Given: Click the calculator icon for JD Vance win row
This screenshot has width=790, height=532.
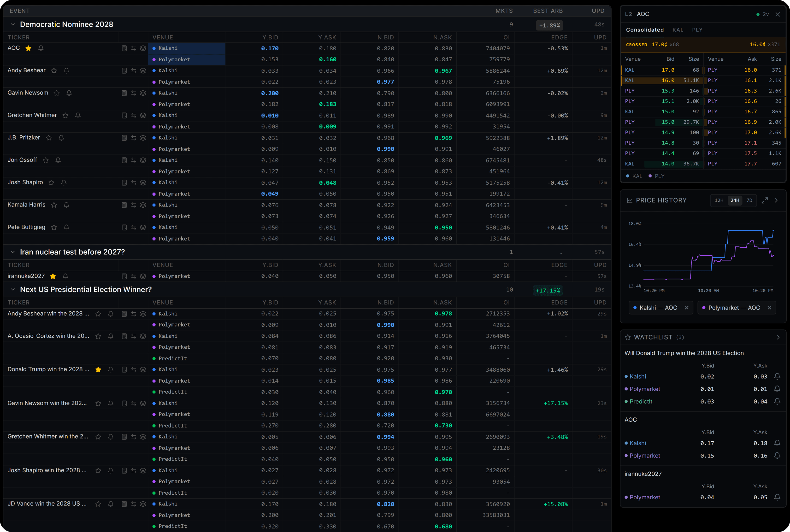Looking at the screenshot, I should click(x=124, y=504).
